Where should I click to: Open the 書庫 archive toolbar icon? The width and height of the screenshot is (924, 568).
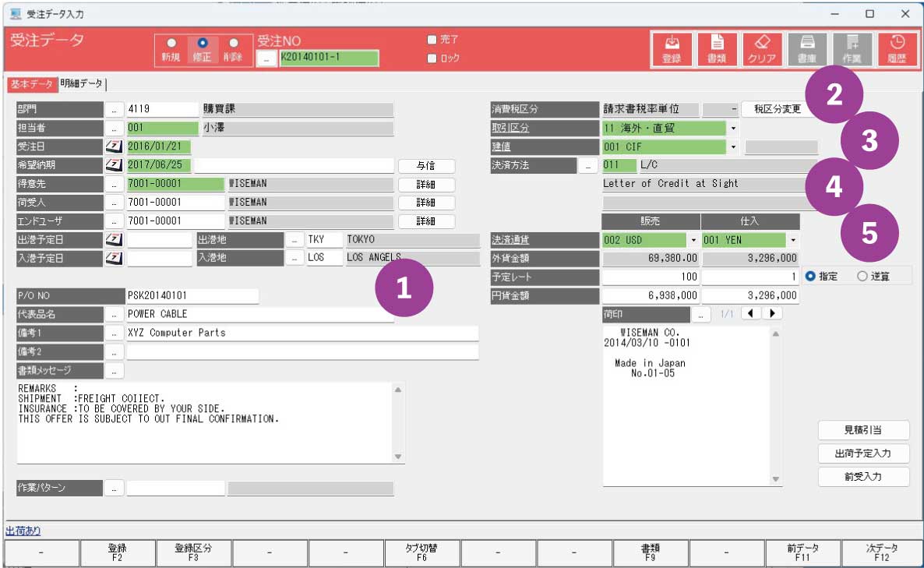[x=806, y=49]
